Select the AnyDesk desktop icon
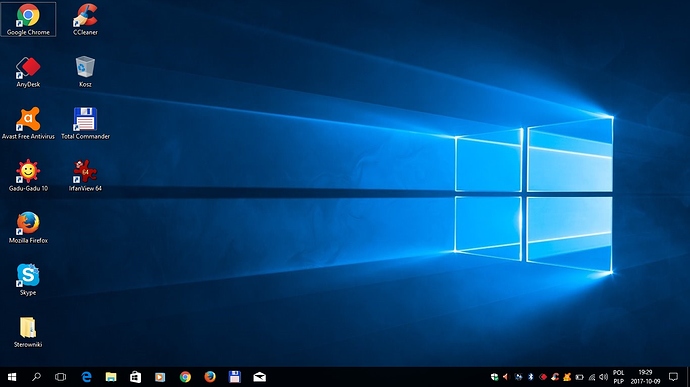690x387 pixels. [28, 72]
